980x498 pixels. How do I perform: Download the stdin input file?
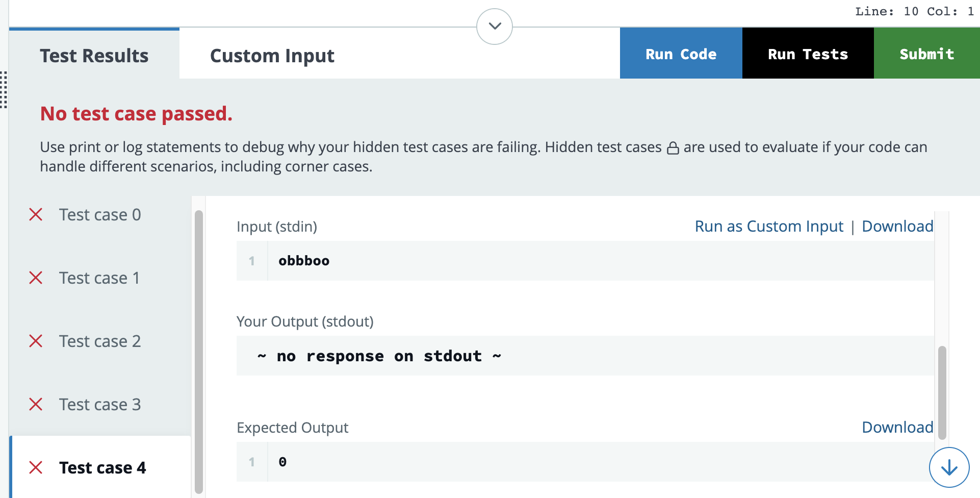(x=897, y=226)
